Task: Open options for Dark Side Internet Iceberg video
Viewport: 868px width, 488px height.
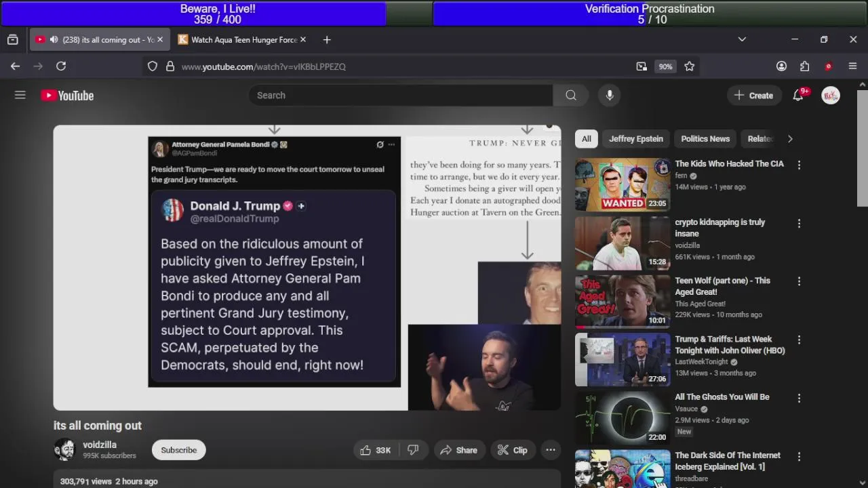Action: (799, 456)
